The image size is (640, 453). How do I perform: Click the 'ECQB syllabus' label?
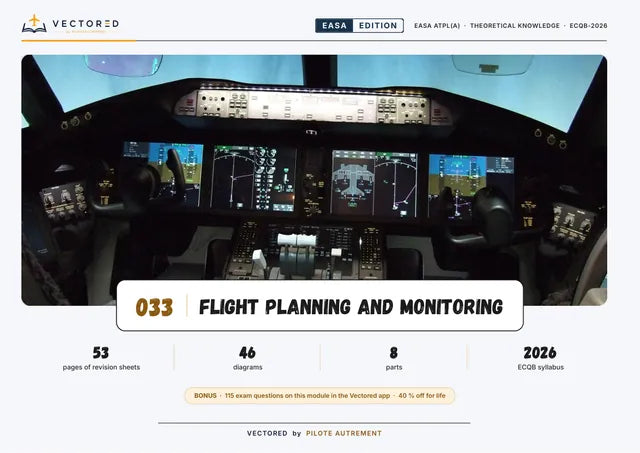click(x=540, y=367)
